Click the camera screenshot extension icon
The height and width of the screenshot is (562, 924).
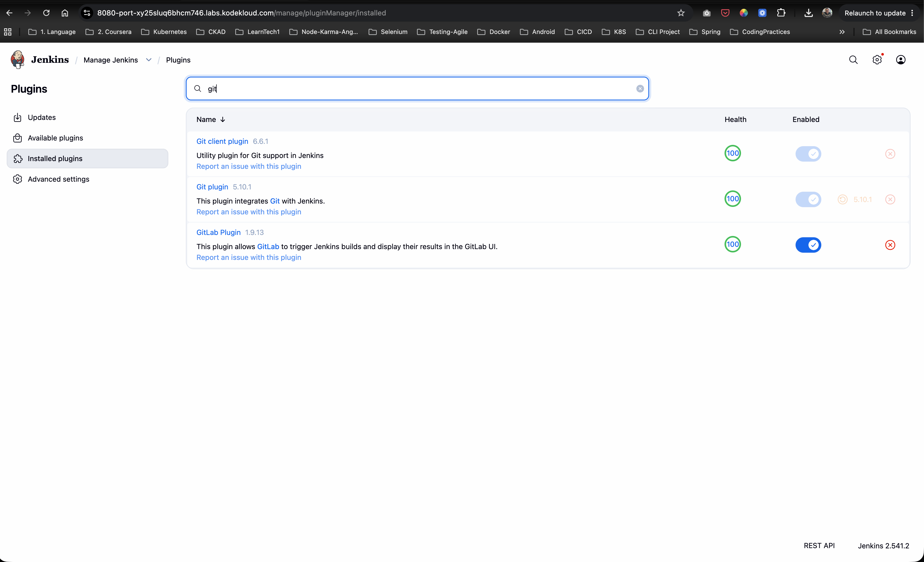tap(707, 13)
